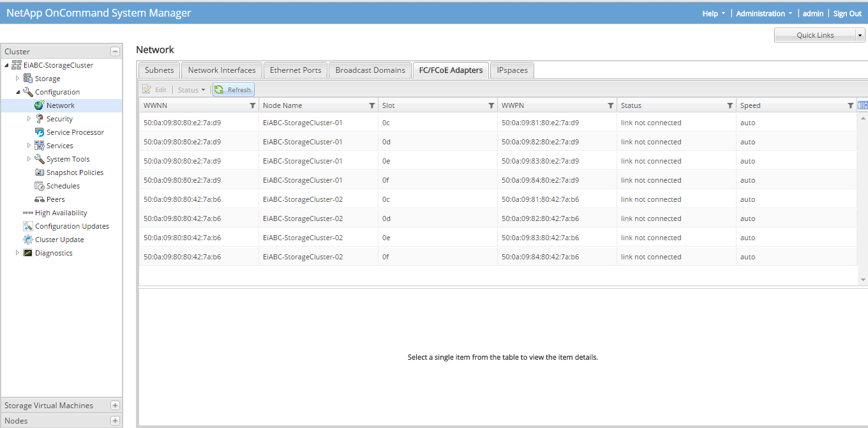Select row with WWPN 50:0a:09:81:80:e2:7a:d9
This screenshot has width=868, height=428.
pyautogui.click(x=540, y=123)
